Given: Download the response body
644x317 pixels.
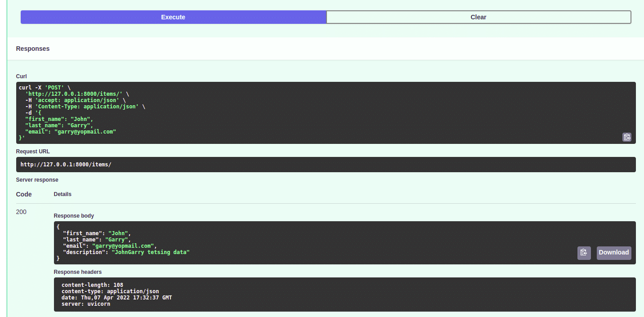Looking at the screenshot, I should 613,253.
